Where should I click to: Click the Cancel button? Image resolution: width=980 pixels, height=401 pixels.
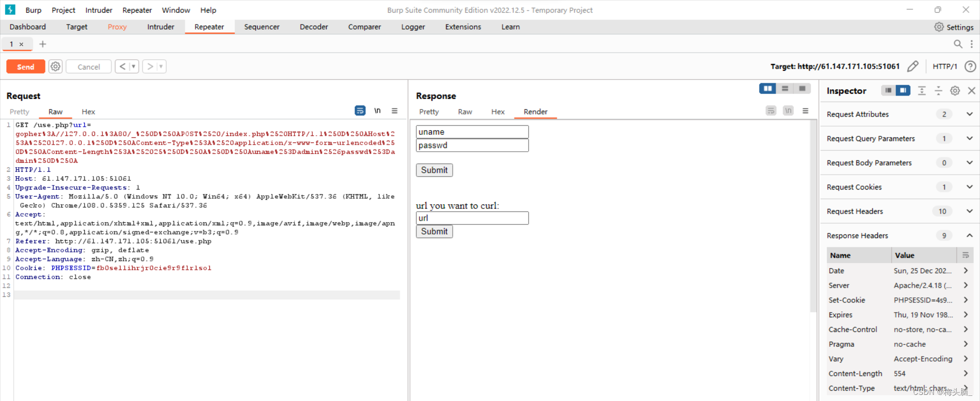point(89,67)
